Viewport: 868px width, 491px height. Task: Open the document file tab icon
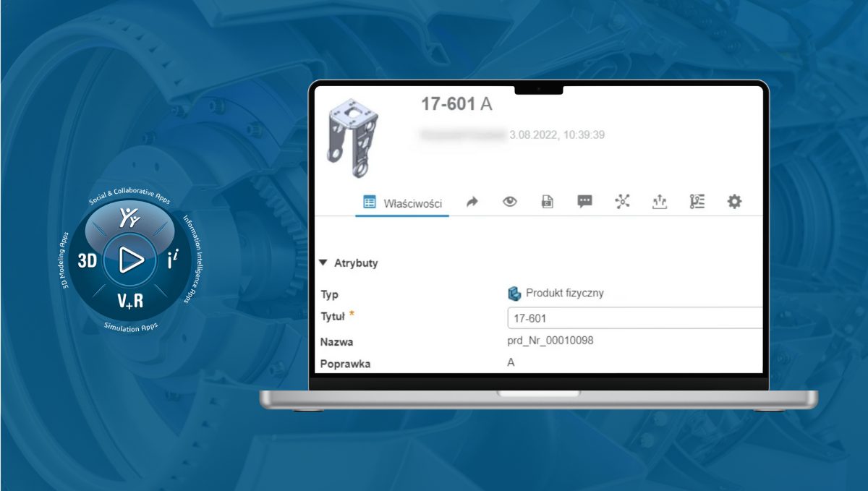tap(548, 202)
